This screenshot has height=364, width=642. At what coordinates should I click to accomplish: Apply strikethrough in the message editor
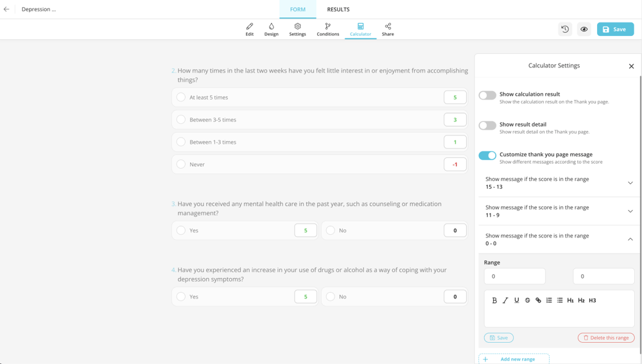[527, 300]
